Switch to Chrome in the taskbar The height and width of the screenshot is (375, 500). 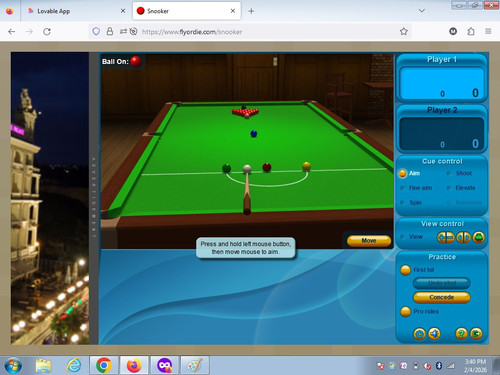click(x=104, y=365)
